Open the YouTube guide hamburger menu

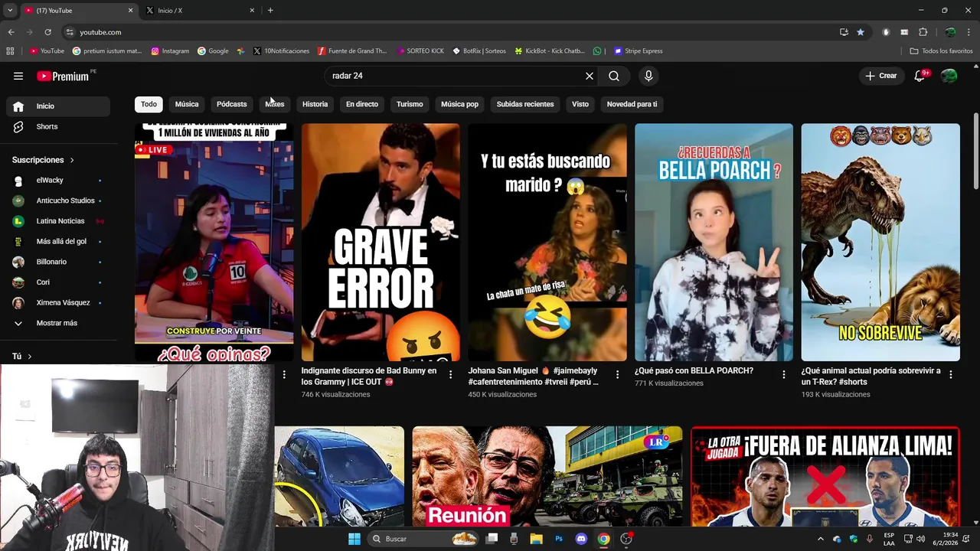click(18, 76)
